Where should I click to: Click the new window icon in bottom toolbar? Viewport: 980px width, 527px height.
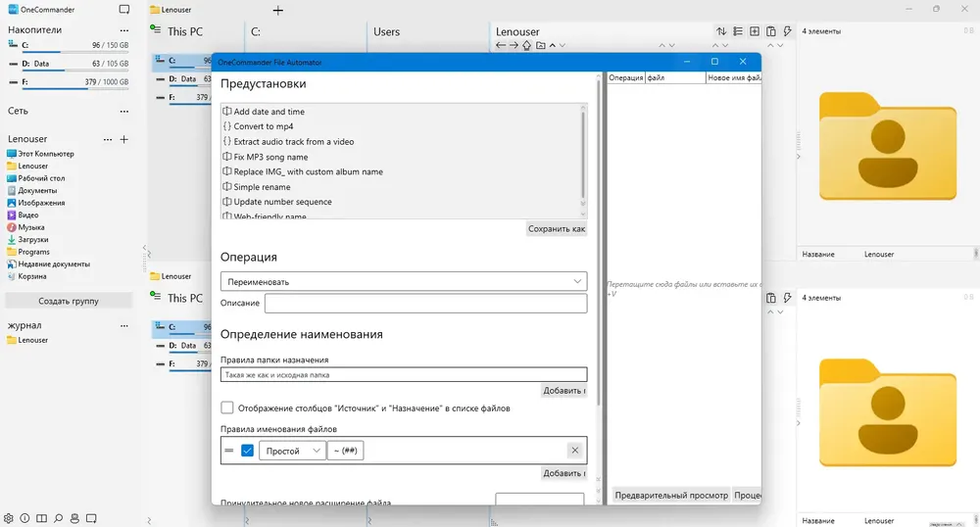tap(91, 518)
